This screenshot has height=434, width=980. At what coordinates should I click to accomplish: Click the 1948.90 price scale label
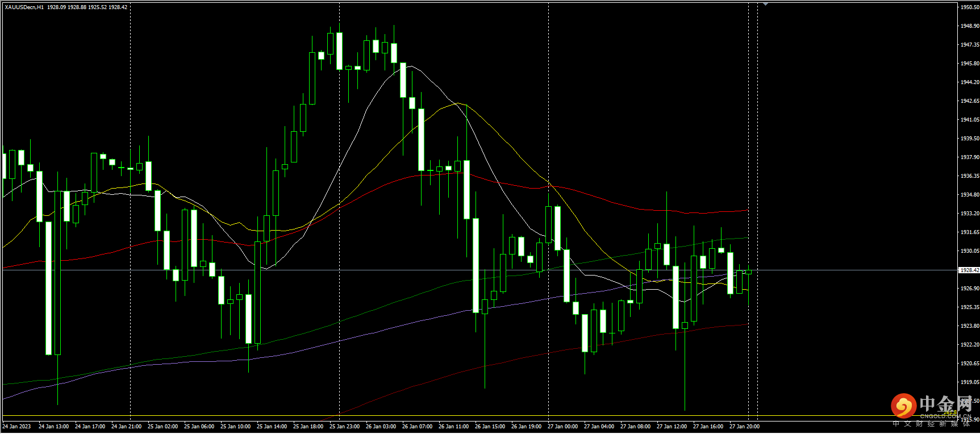(970, 26)
